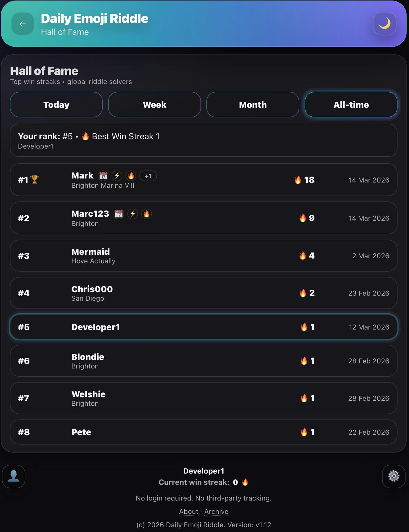
Task: Click the fire streak badge beside Mark's name
Action: (131, 176)
